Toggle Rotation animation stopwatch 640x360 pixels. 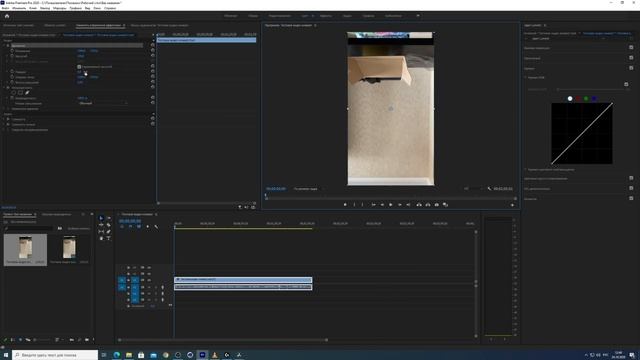[x=12, y=71]
